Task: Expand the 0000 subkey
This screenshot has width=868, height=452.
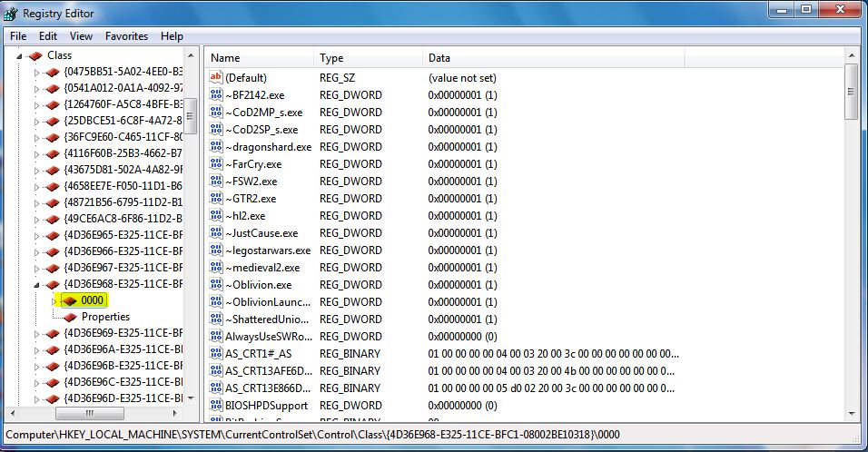Action: 54,301
